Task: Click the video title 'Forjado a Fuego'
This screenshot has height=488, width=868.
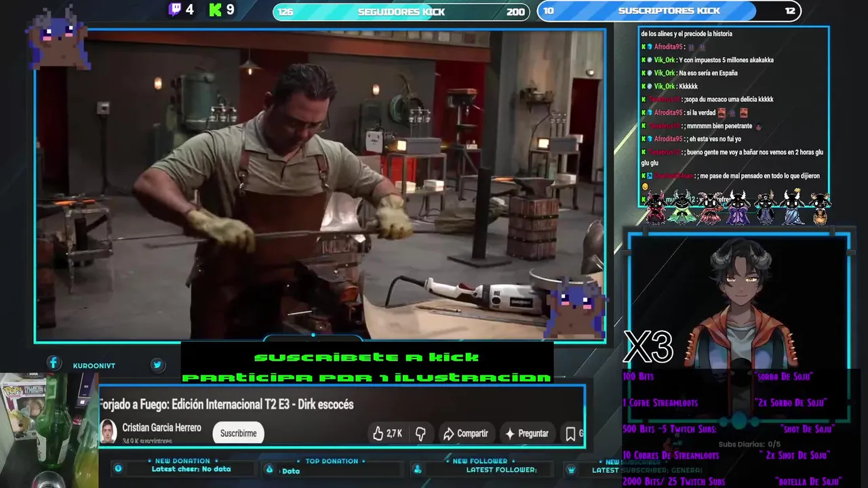Action: click(227, 404)
